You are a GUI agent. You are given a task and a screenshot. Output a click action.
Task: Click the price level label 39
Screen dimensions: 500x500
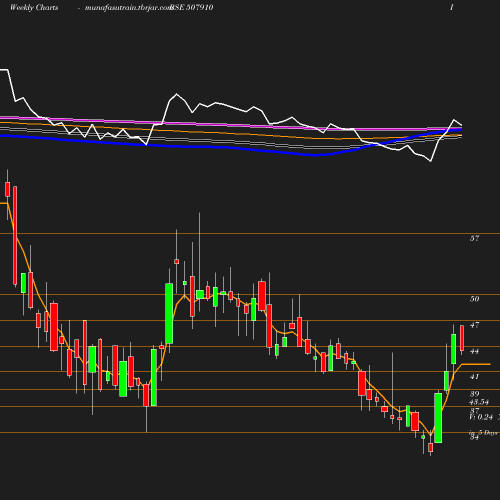[474, 394]
